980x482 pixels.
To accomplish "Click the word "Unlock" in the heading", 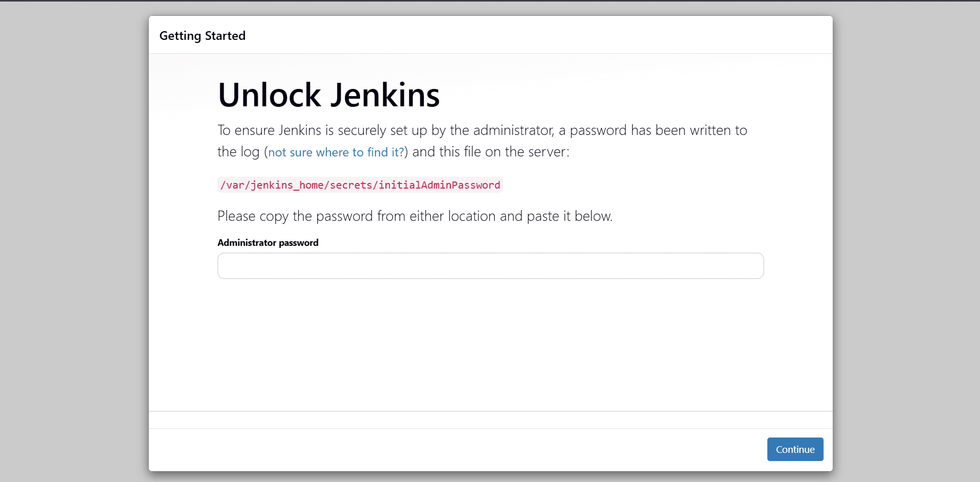I will coord(269,96).
